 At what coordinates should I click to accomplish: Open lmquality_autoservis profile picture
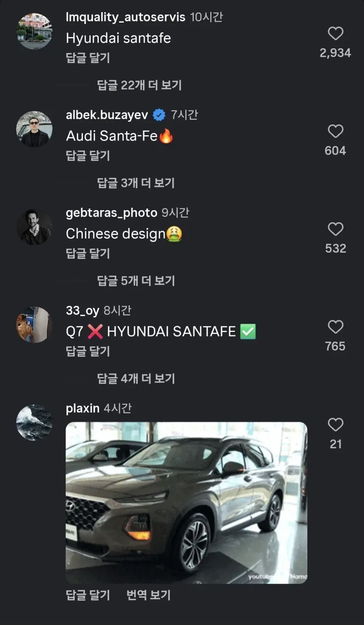[34, 31]
